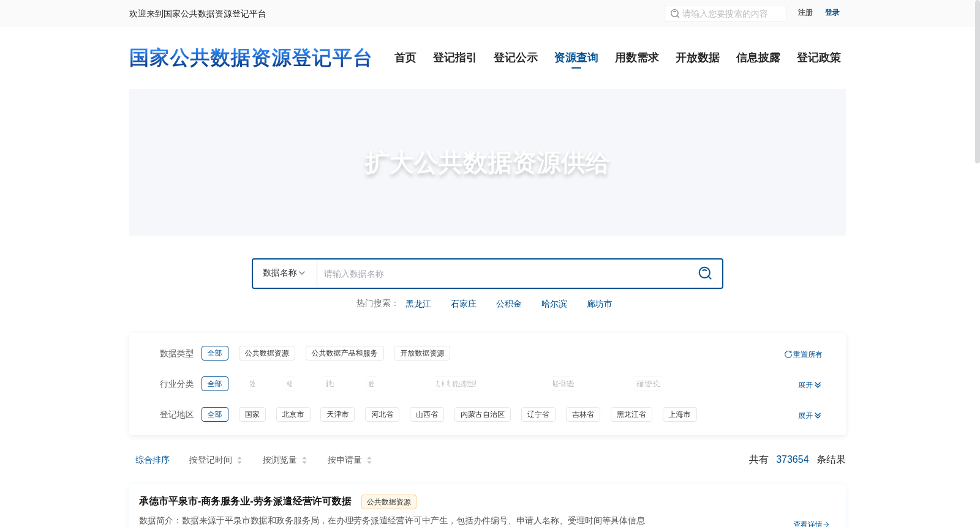
Task: Sort results by 按浏览量
Action: coord(285,460)
